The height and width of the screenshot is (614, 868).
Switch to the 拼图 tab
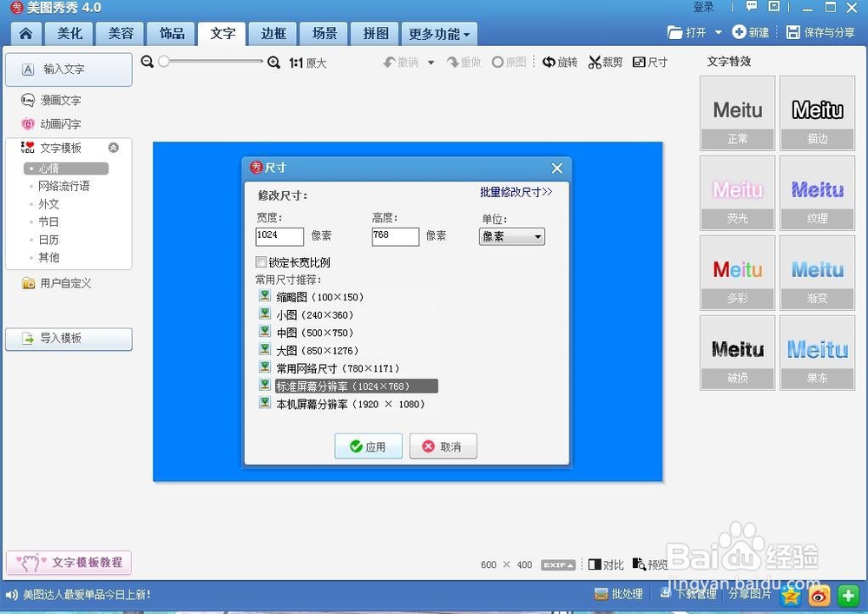tap(374, 33)
